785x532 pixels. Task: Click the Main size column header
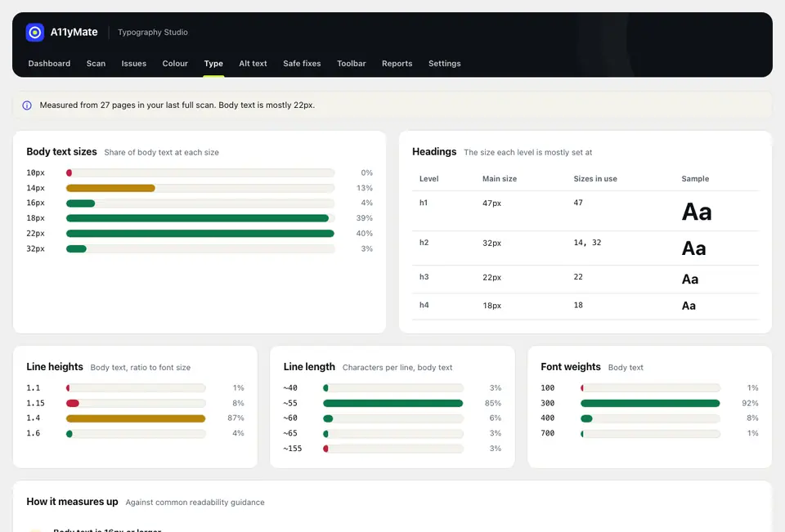pyautogui.click(x=499, y=179)
